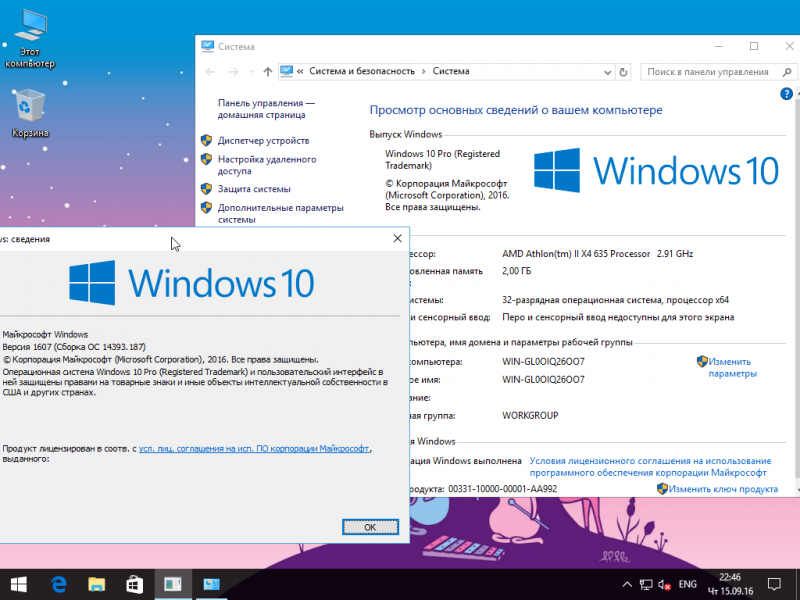The width and height of the screenshot is (800, 600).
Task: Open the Action Center notifications icon
Action: (774, 585)
